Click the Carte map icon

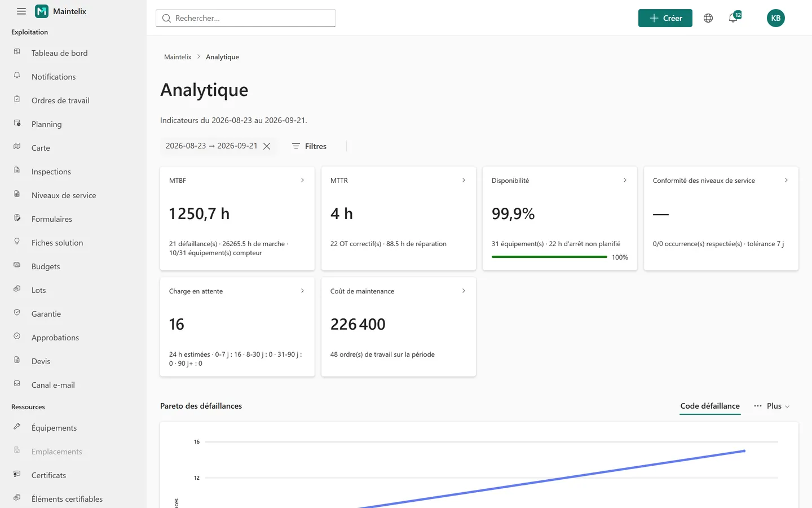[x=17, y=147]
